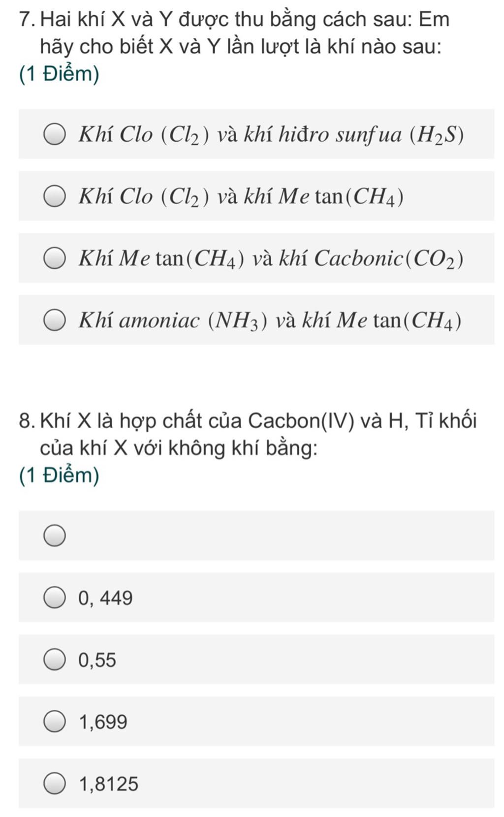
Task: Select the blank first option in question 8
Action: click(55, 535)
